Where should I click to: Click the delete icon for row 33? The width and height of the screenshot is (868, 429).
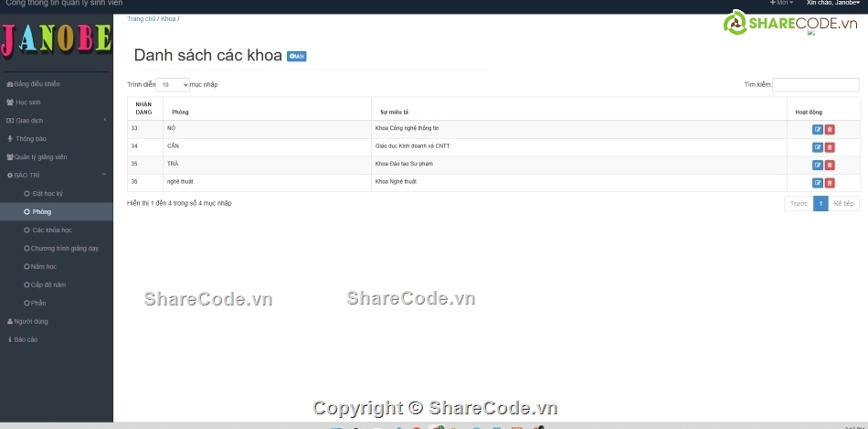pos(830,129)
